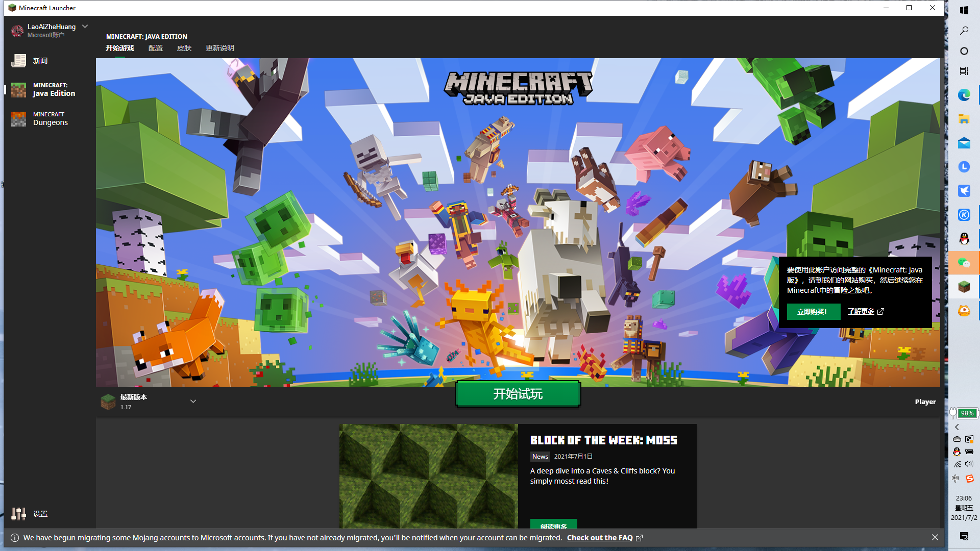This screenshot has height=551, width=980.
Task: Open the 更新说明 tab
Action: pos(220,48)
